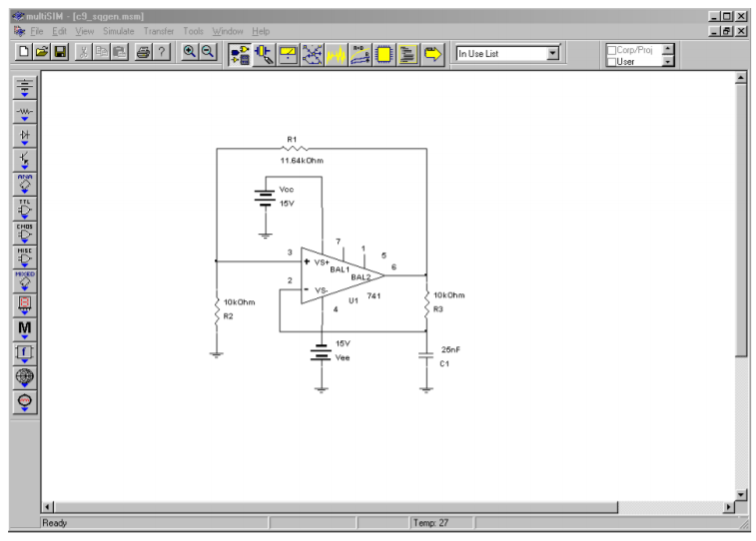Click the vertical scrollbar down arrow
This screenshot has width=756, height=541.
point(740,493)
